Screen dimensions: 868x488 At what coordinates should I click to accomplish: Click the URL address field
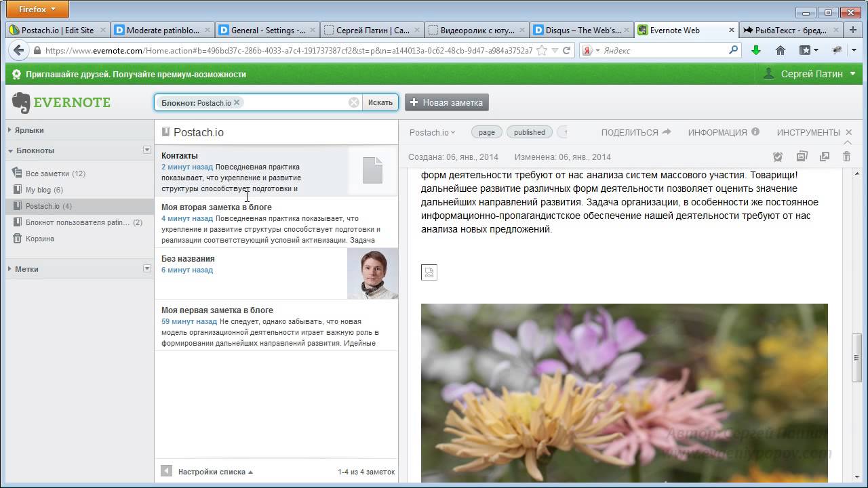[288, 50]
